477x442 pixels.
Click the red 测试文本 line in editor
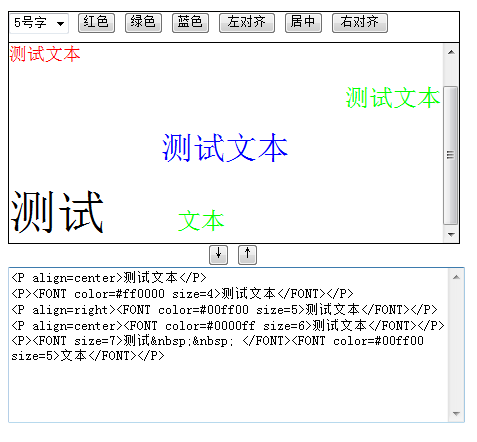45,54
